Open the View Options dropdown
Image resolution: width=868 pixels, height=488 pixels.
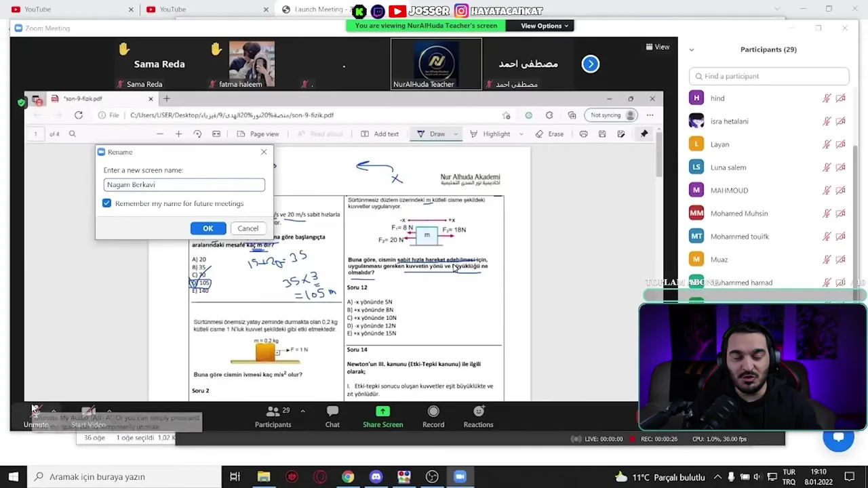tap(545, 26)
